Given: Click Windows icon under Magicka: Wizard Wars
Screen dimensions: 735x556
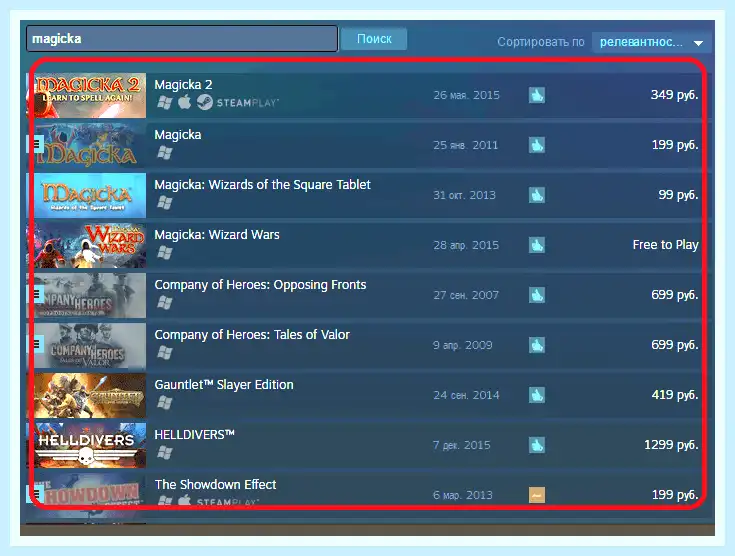Looking at the screenshot, I should click(x=165, y=253).
